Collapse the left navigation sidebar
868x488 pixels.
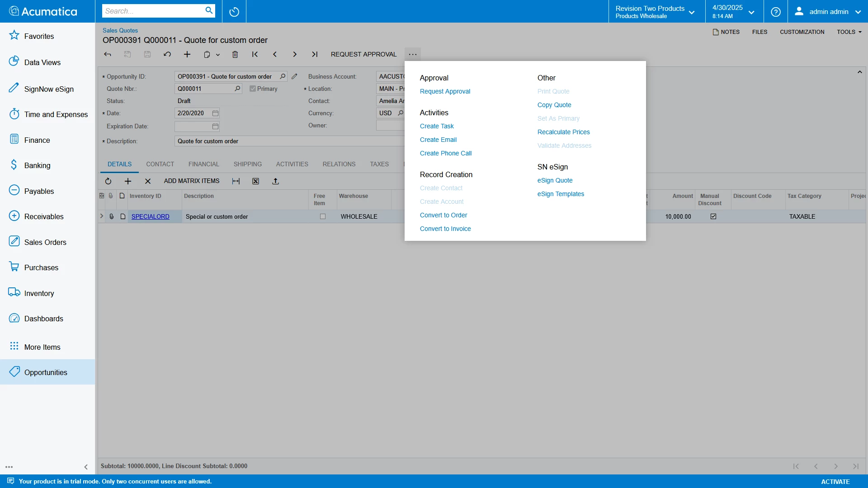coord(86,467)
